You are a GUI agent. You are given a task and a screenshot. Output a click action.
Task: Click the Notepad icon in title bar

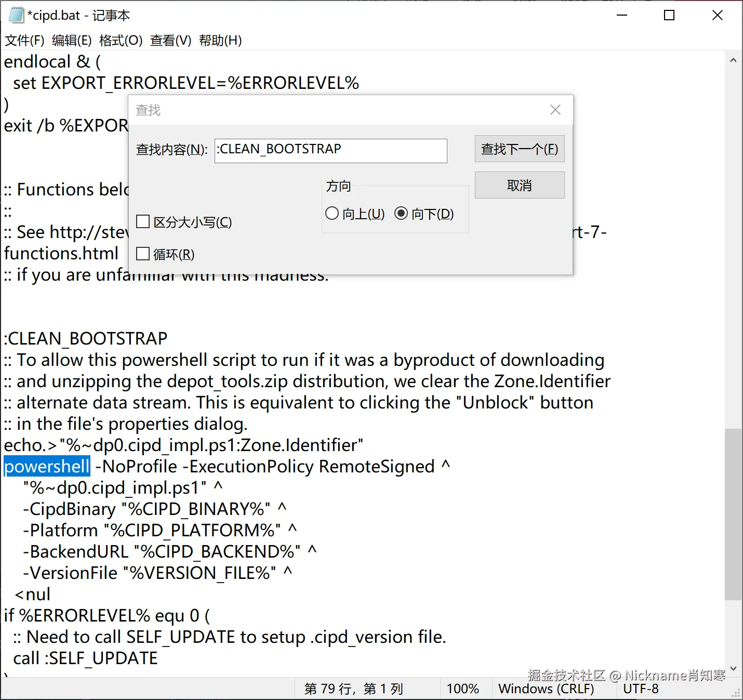click(x=16, y=15)
